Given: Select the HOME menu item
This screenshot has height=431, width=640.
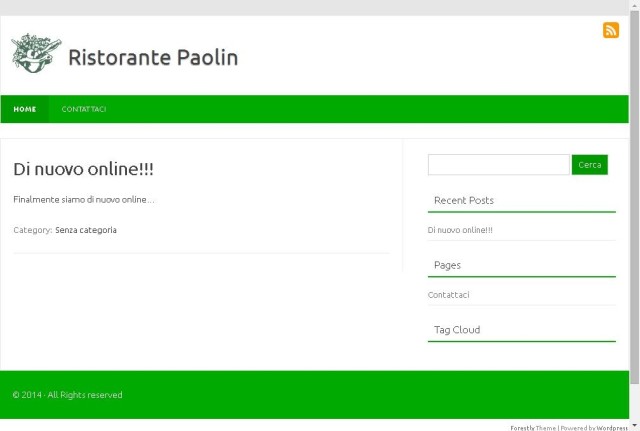Looking at the screenshot, I should click(25, 109).
